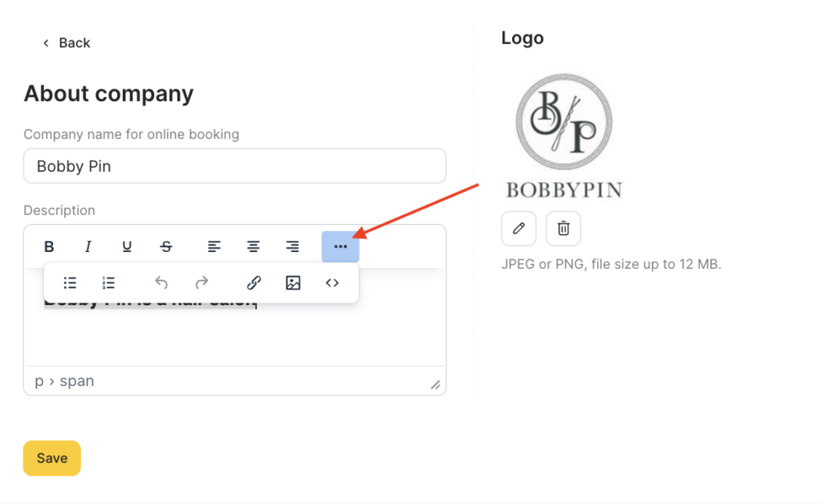This screenshot has height=504, width=822.
Task: Insert an image into description
Action: pyautogui.click(x=293, y=282)
